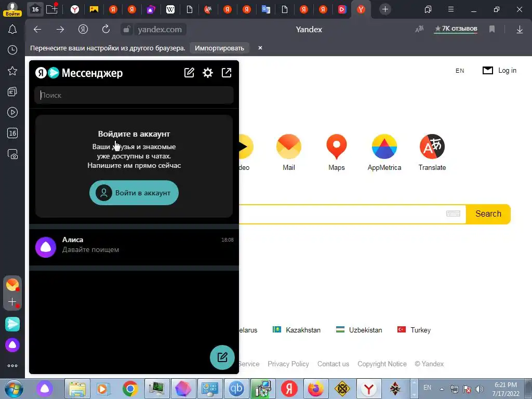The height and width of the screenshot is (399, 532).
Task: Switch to the purple Alice tab
Action: pyautogui.click(x=151, y=9)
